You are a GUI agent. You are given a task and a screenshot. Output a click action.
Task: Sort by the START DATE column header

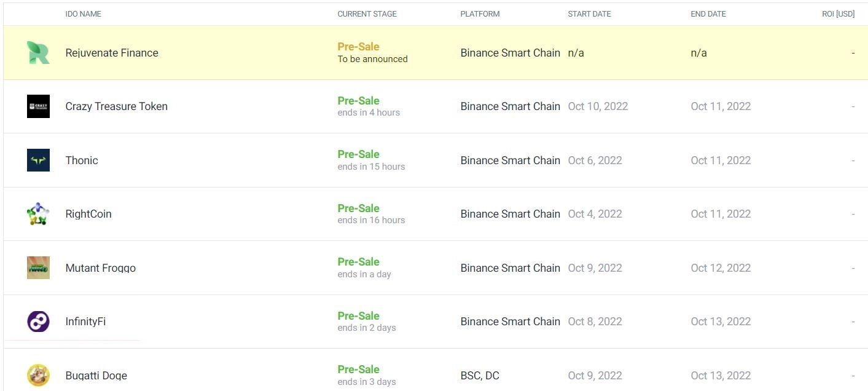click(589, 14)
